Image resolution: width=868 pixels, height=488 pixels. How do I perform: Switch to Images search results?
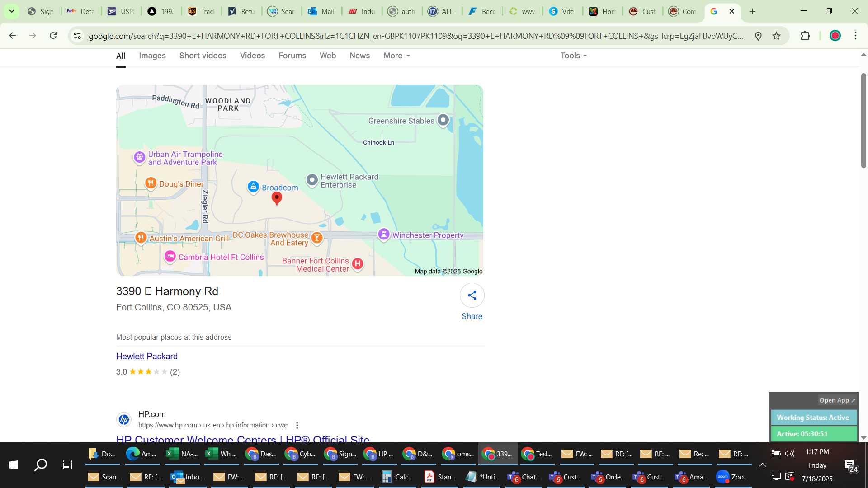[x=152, y=56]
